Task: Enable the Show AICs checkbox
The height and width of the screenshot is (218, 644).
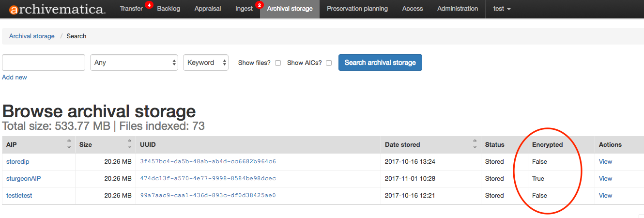Action: pyautogui.click(x=329, y=63)
